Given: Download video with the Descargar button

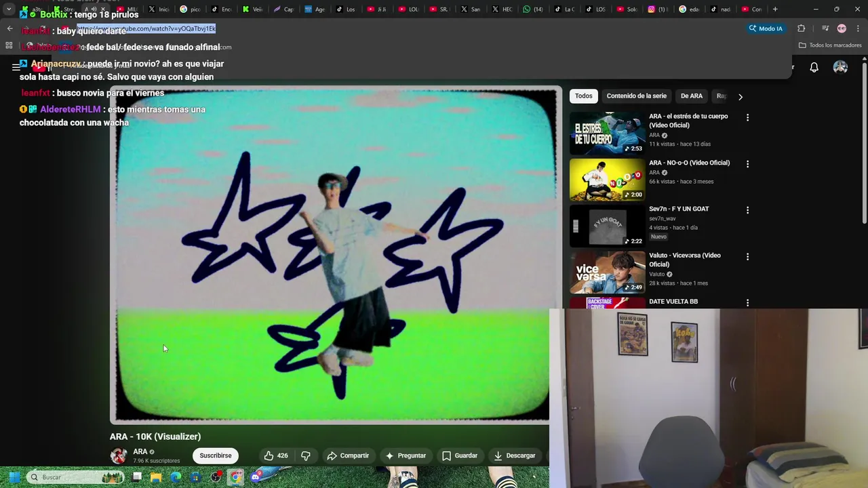Looking at the screenshot, I should tap(514, 455).
